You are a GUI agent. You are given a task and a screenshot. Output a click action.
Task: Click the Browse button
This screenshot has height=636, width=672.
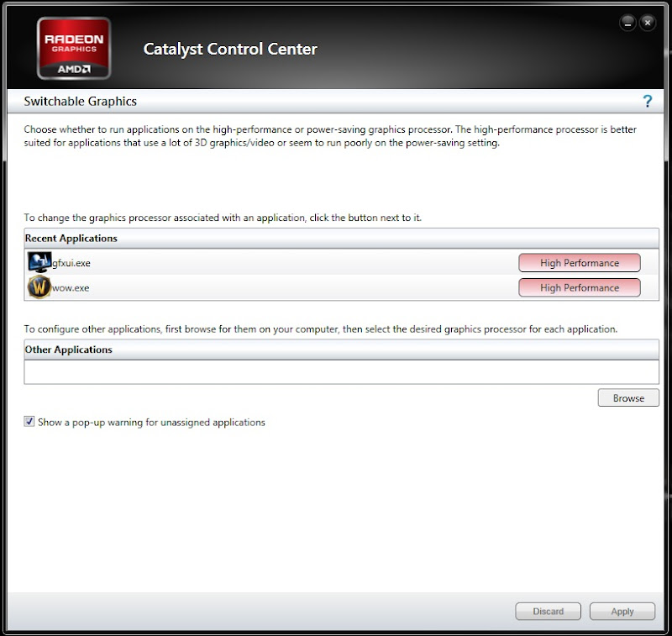(x=628, y=397)
